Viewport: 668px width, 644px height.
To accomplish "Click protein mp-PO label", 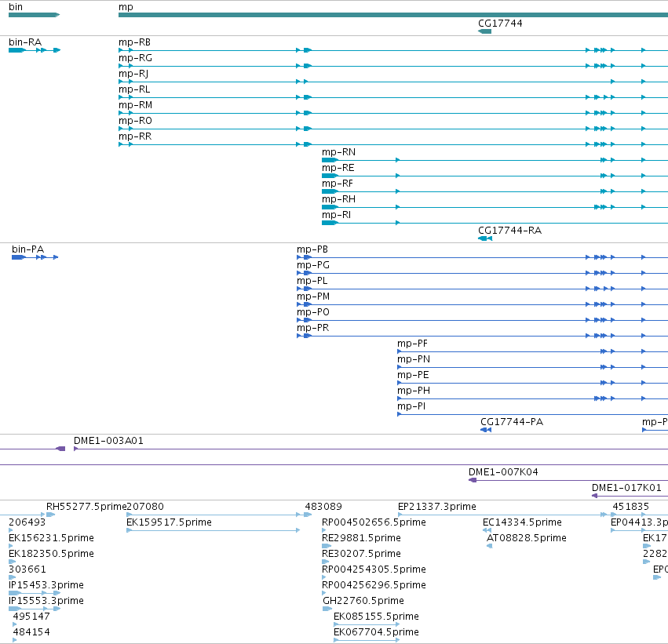I will pos(313,312).
